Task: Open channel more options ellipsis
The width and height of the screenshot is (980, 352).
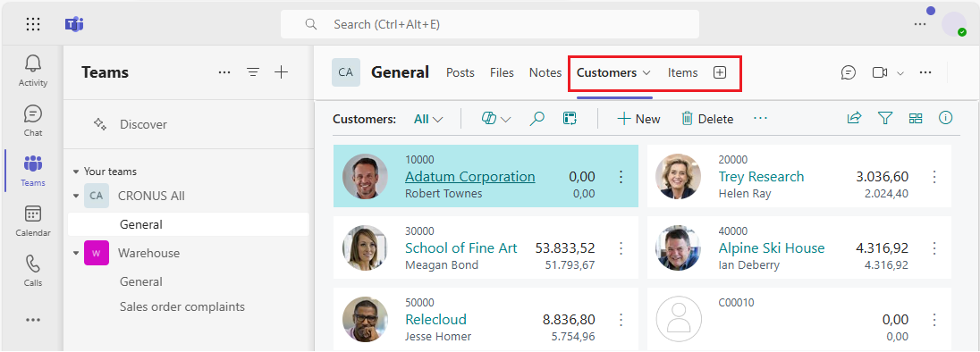Action: (x=925, y=72)
